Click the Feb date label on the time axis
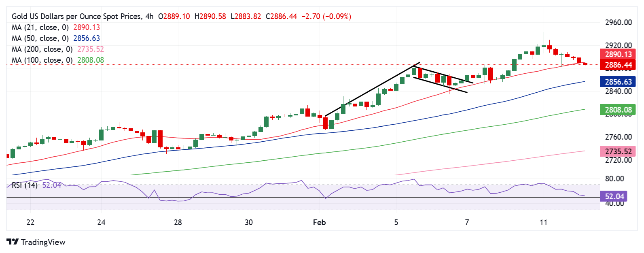 coord(319,222)
